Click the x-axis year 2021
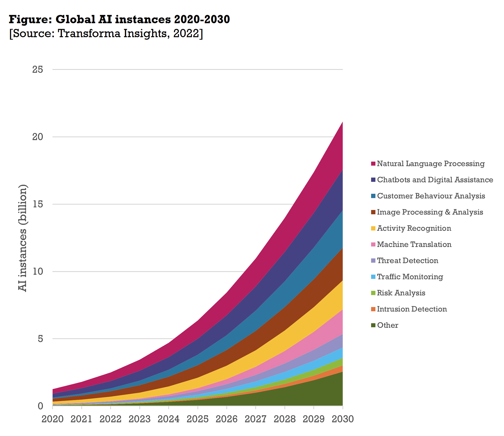This screenshot has width=504, height=436. point(81,419)
